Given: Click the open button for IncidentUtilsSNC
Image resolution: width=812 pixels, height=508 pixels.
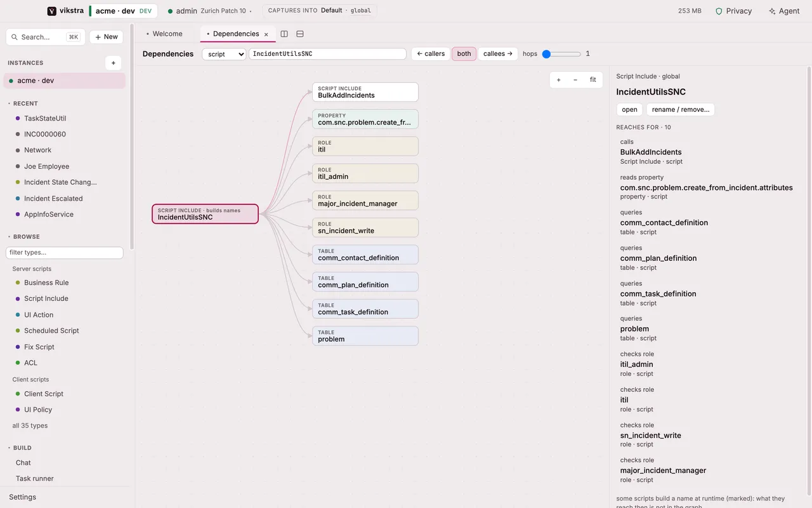Looking at the screenshot, I should [629, 109].
